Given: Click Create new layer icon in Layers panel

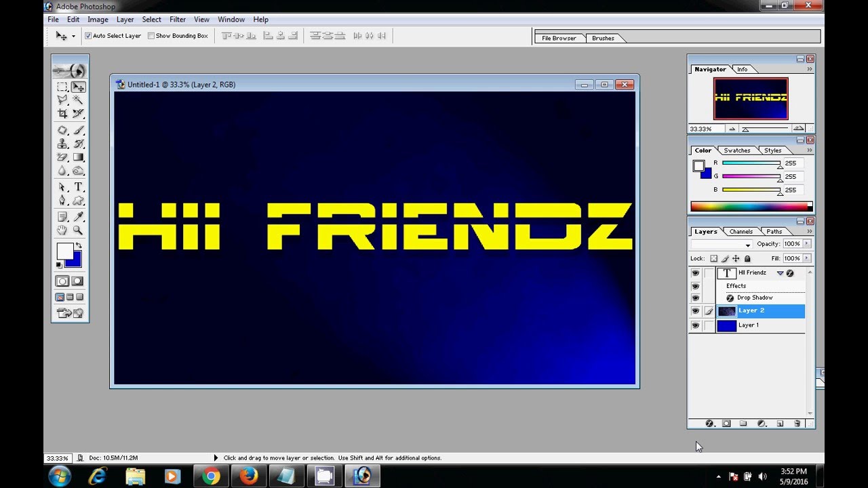Looking at the screenshot, I should 780,424.
